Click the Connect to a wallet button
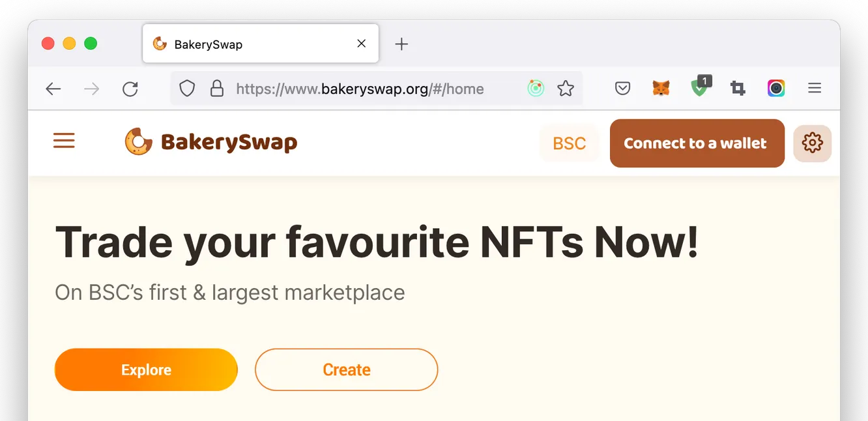This screenshot has width=868, height=421. tap(697, 143)
